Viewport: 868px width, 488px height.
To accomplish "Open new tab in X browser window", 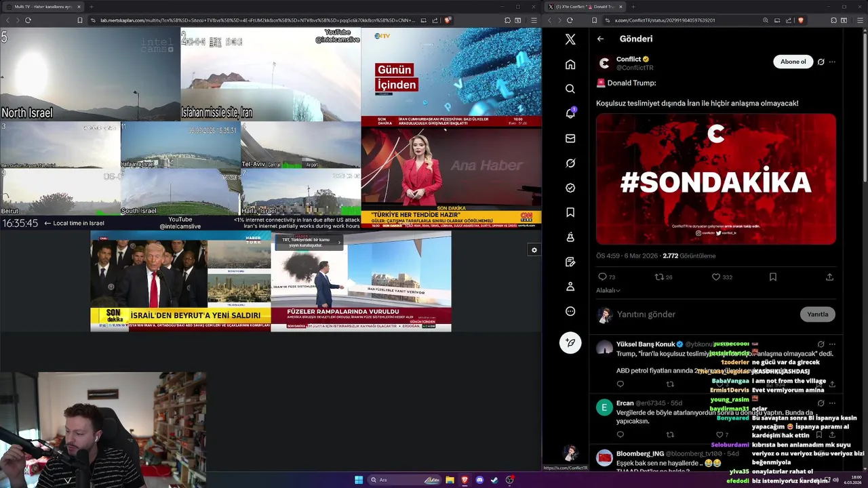I will 633,7.
